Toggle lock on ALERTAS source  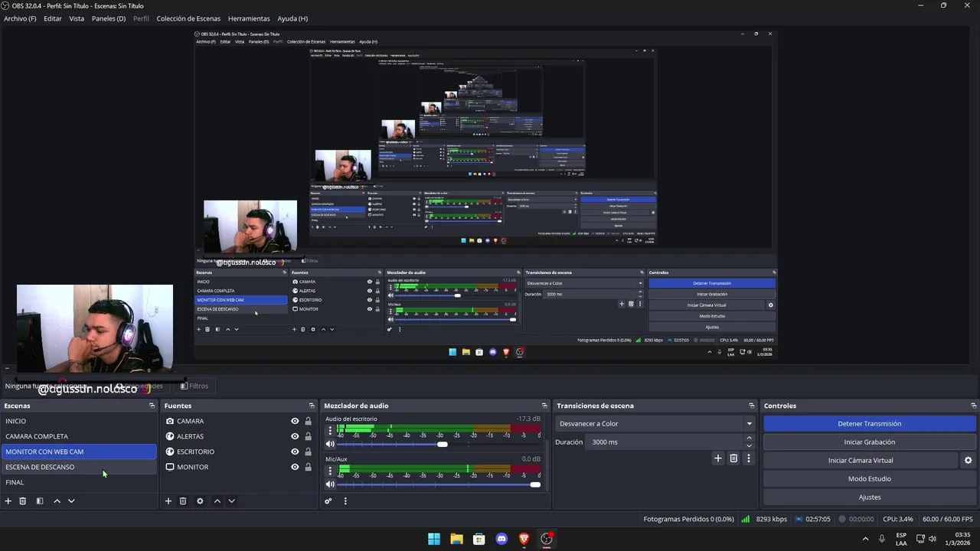(x=308, y=436)
